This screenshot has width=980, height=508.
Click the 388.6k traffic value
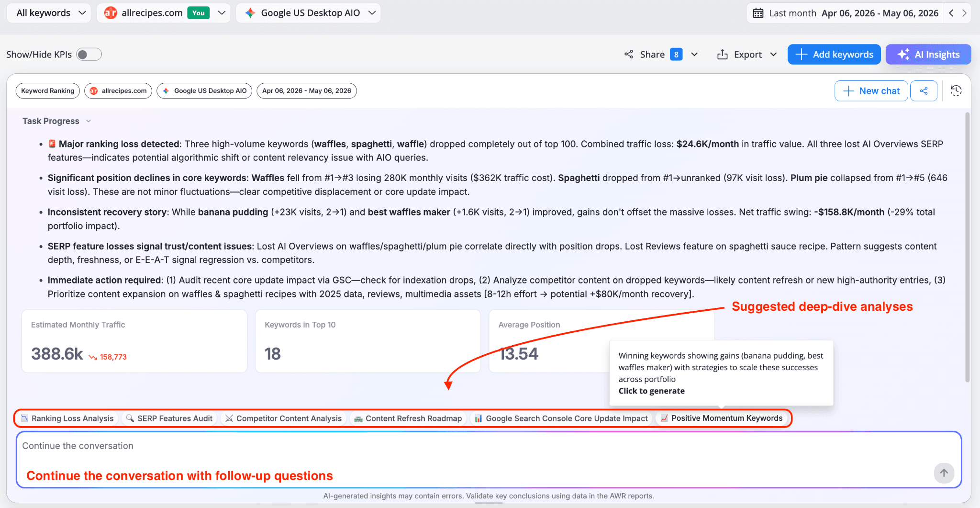click(x=57, y=354)
